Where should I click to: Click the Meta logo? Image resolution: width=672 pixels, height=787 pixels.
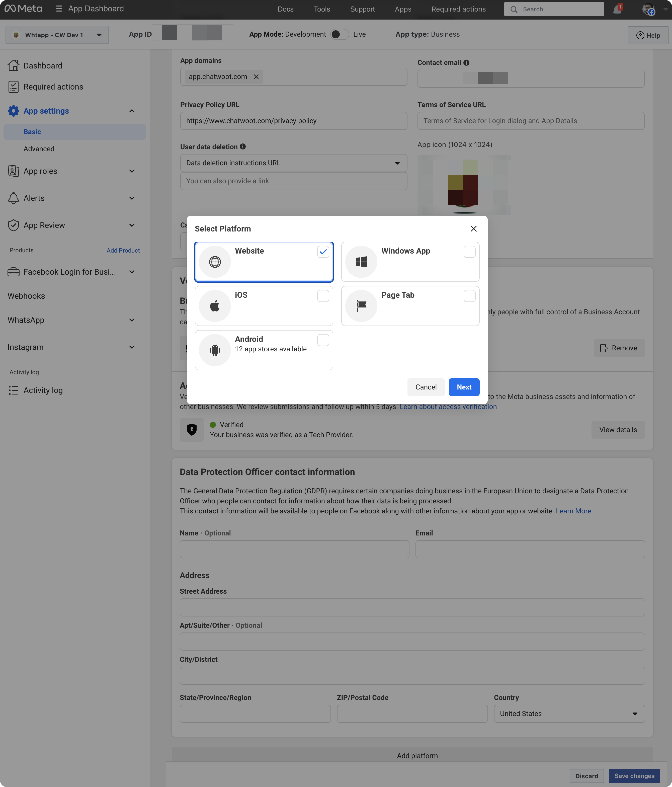[x=24, y=9]
